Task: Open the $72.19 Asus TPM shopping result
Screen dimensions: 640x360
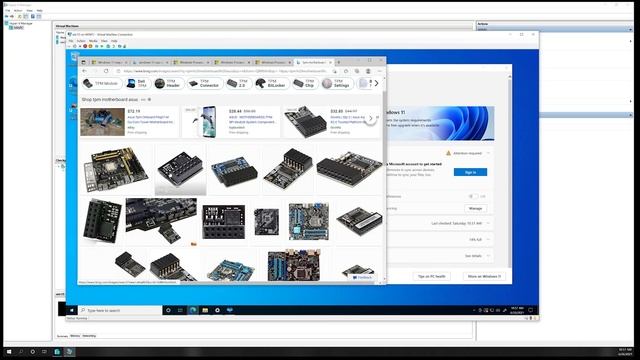Action: point(130,121)
